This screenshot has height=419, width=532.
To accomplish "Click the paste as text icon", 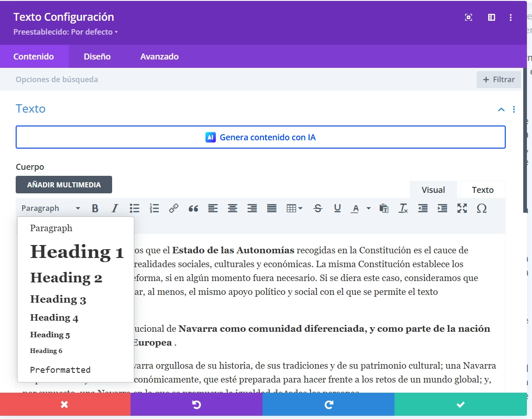I will click(384, 208).
